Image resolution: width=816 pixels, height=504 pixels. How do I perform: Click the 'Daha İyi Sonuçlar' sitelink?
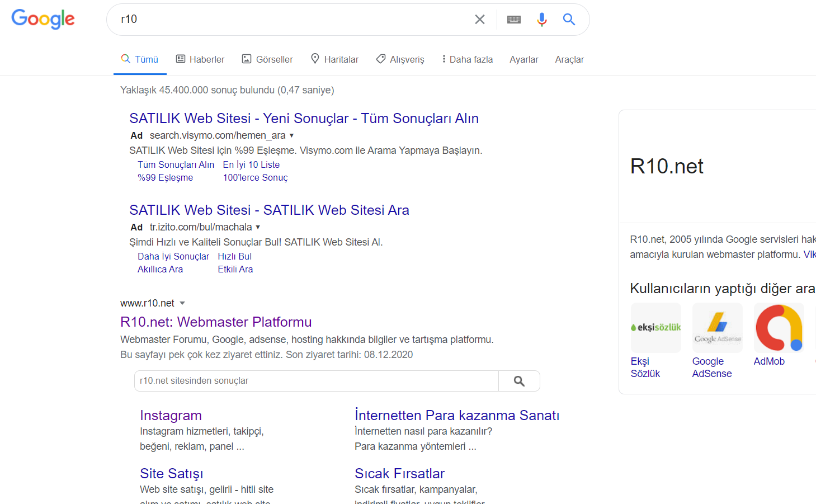click(173, 257)
